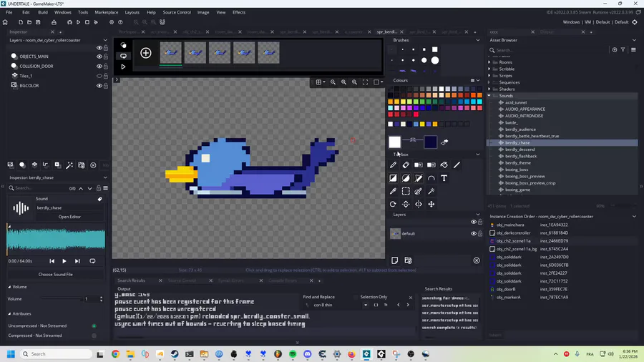Expand the Rooms folder
The image size is (644, 362).
(489, 62)
